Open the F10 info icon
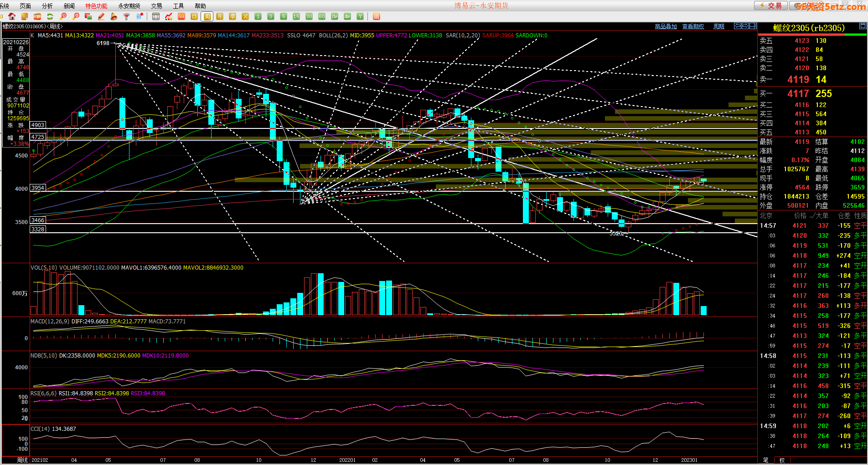 (x=37, y=16)
